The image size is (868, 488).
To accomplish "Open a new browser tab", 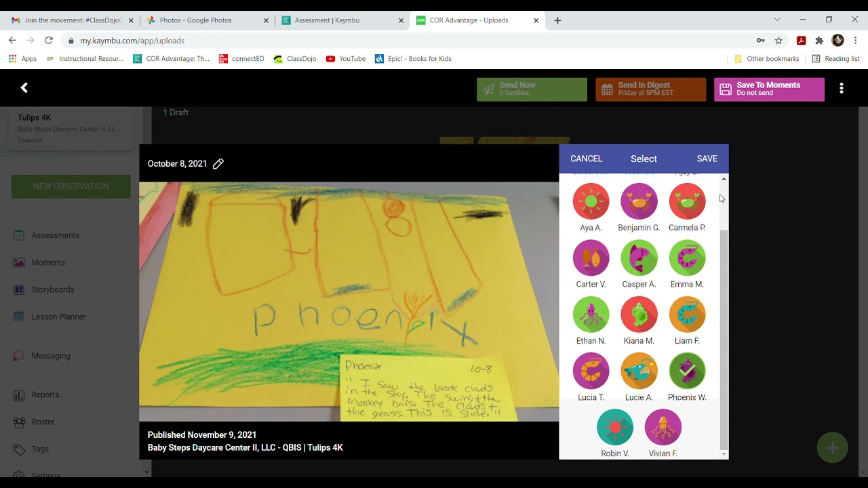I will coord(557,20).
